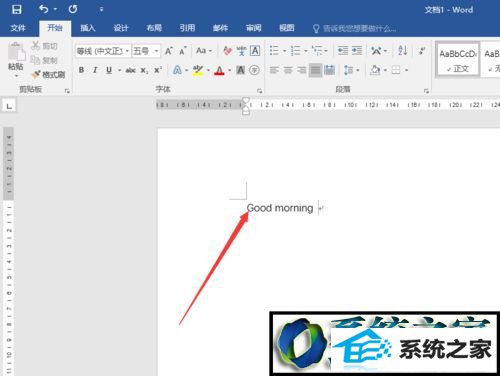
Task: Toggle subscript formatting
Action: click(144, 70)
